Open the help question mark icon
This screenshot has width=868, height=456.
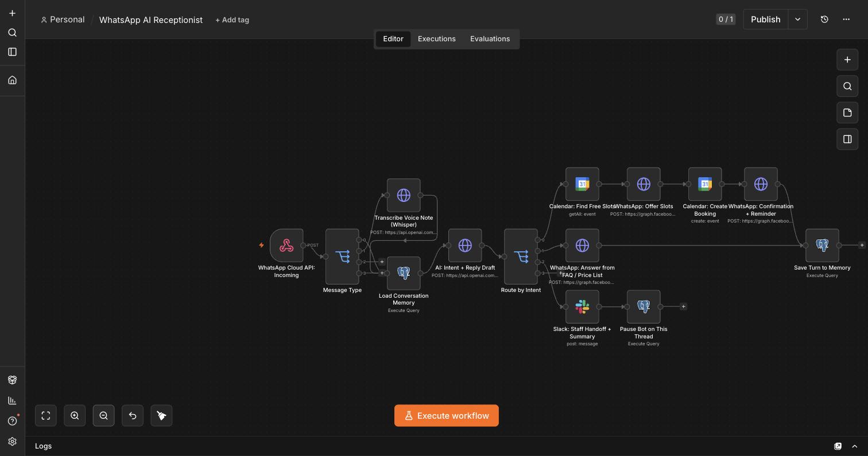[12, 421]
